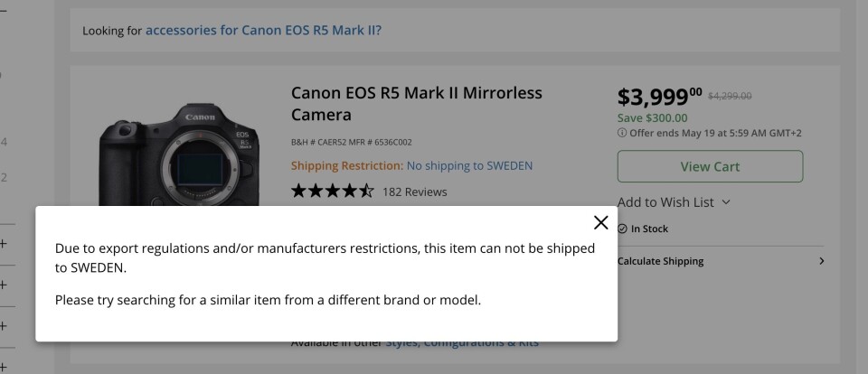
Task: Click the struck-through $4,299.00 original price
Action: pos(729,96)
